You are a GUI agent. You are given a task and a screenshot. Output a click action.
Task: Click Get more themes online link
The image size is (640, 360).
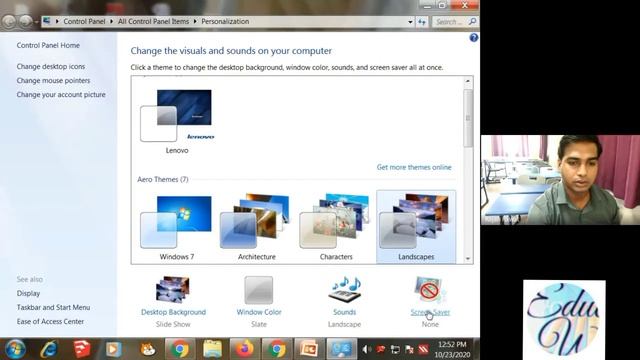click(414, 167)
